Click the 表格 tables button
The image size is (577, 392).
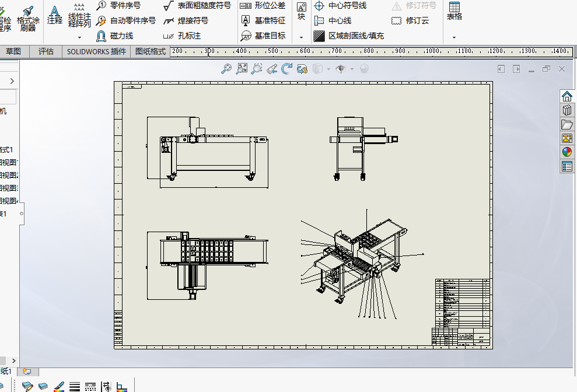click(454, 11)
